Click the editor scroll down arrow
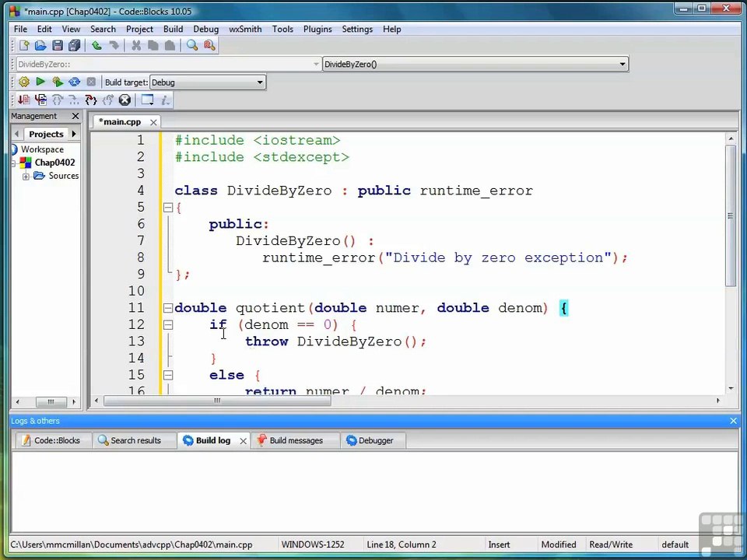 pyautogui.click(x=731, y=389)
